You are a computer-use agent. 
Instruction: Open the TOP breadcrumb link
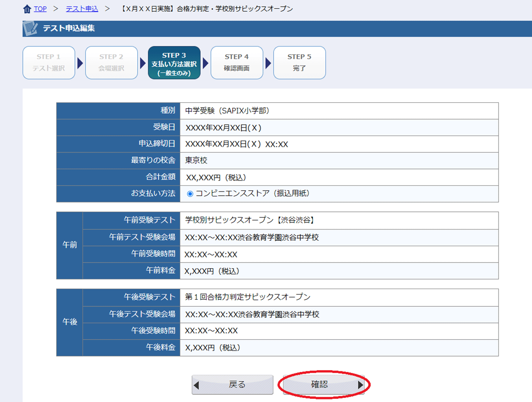click(40, 9)
